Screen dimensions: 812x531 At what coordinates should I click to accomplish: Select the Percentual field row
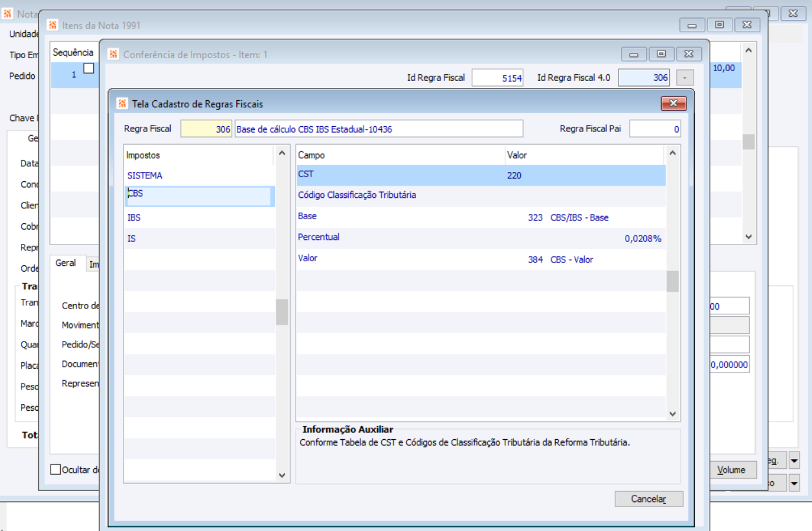click(481, 238)
